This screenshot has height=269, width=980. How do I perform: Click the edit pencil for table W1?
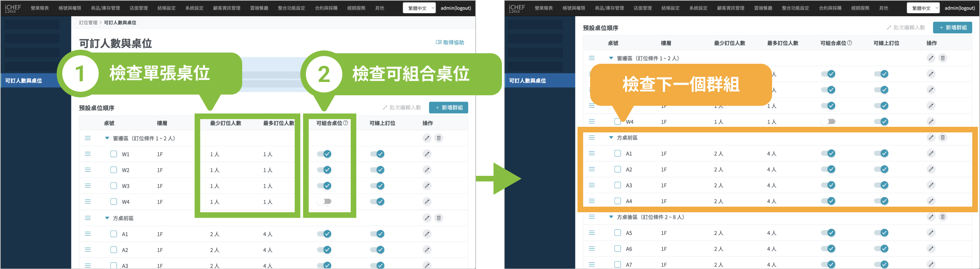click(x=427, y=154)
